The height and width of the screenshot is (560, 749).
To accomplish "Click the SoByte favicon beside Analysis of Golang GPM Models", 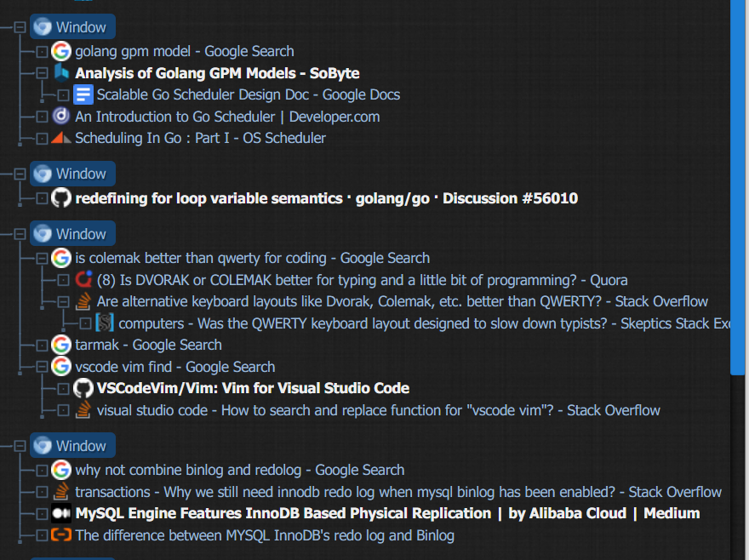I will [61, 73].
